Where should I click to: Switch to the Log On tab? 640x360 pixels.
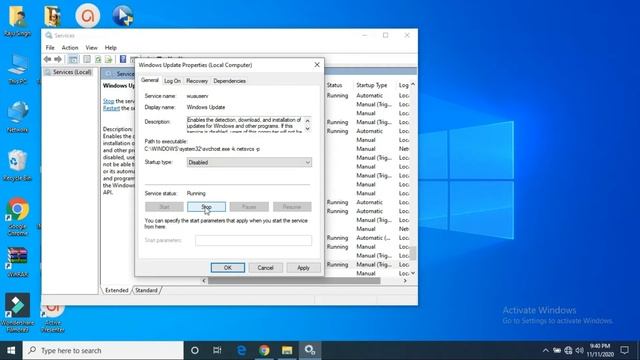(172, 81)
